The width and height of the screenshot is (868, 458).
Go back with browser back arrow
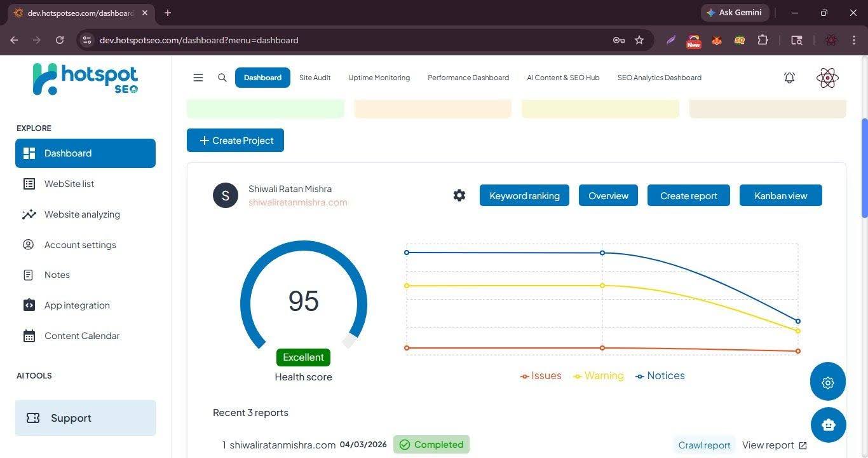pos(14,40)
